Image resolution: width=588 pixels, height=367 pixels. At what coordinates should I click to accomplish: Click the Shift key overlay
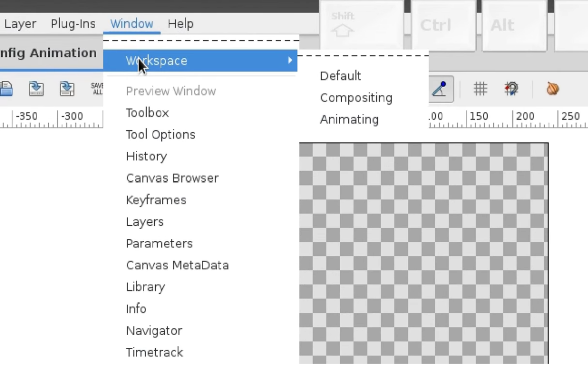tap(362, 25)
